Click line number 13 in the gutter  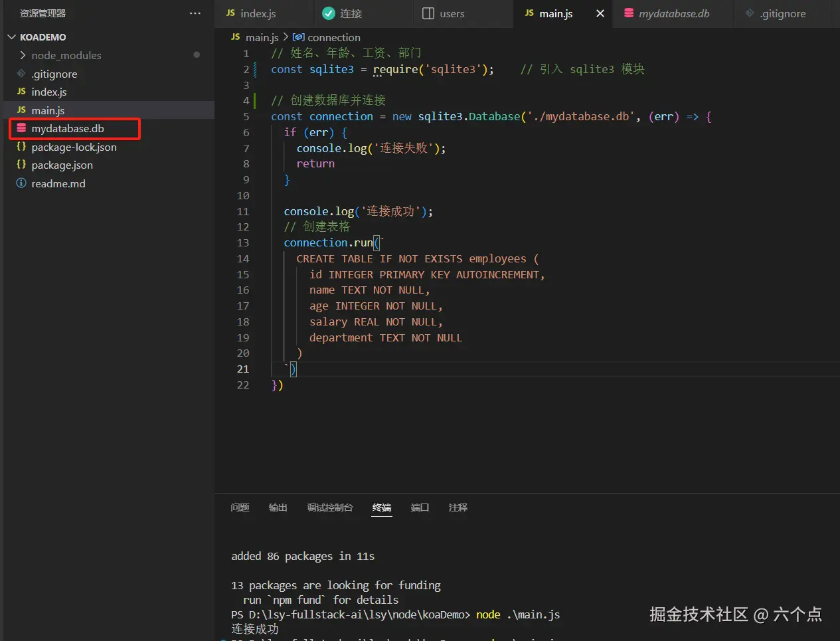click(243, 243)
